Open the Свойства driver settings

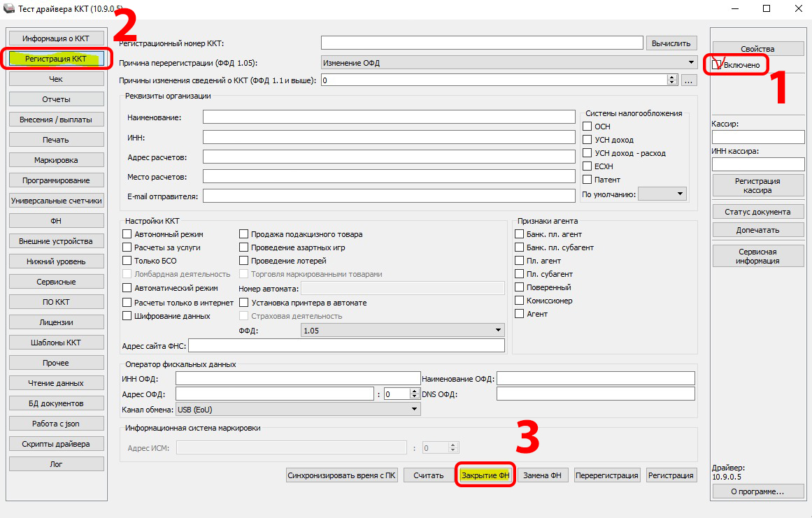[757, 49]
